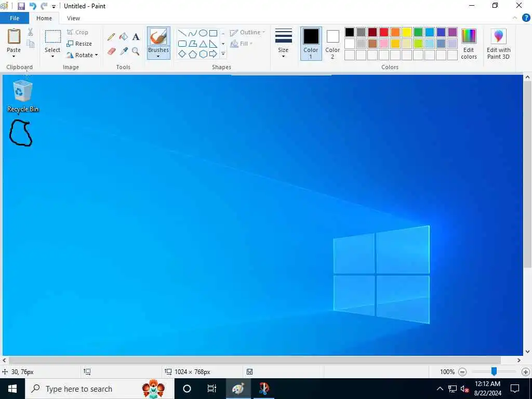Click the Select rectangle button
Screen dimensions: 532x399
pyautogui.click(x=53, y=37)
